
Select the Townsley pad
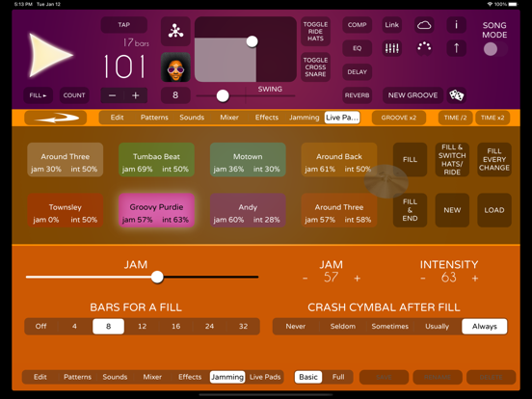point(66,210)
